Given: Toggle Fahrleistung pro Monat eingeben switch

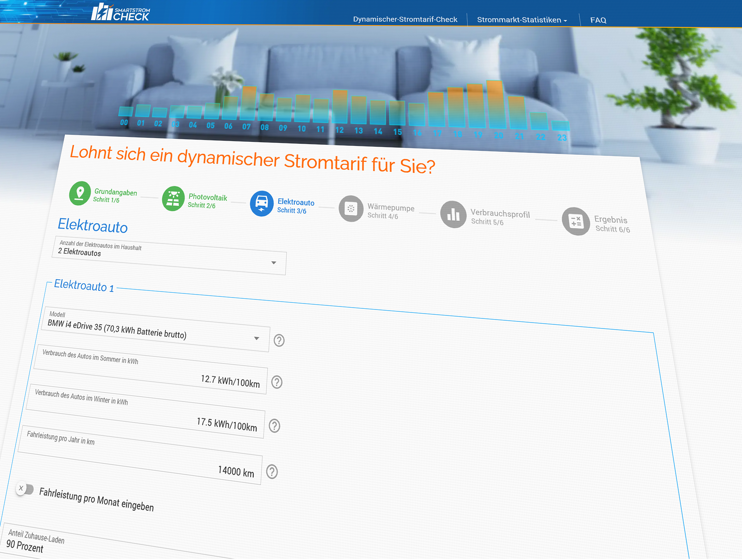Looking at the screenshot, I should tap(25, 489).
